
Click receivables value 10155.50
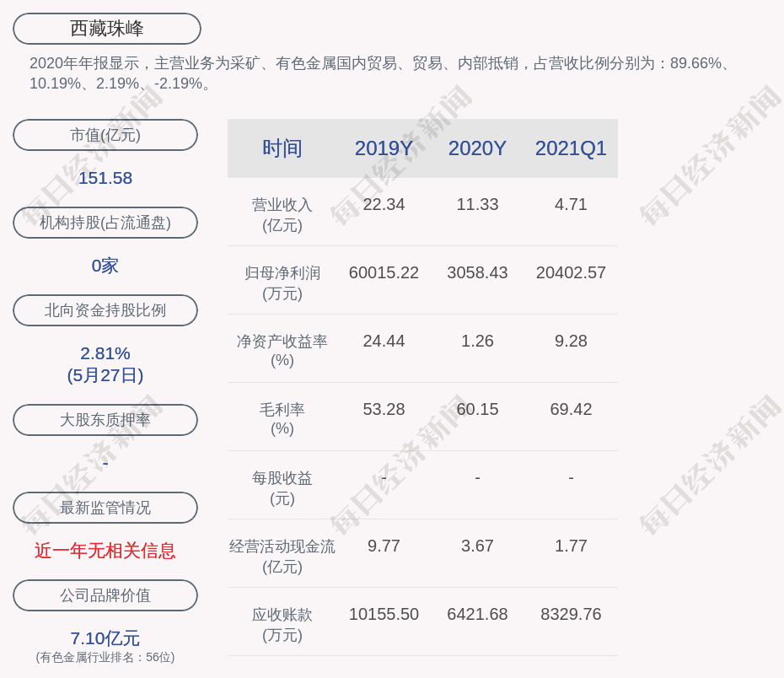384,614
